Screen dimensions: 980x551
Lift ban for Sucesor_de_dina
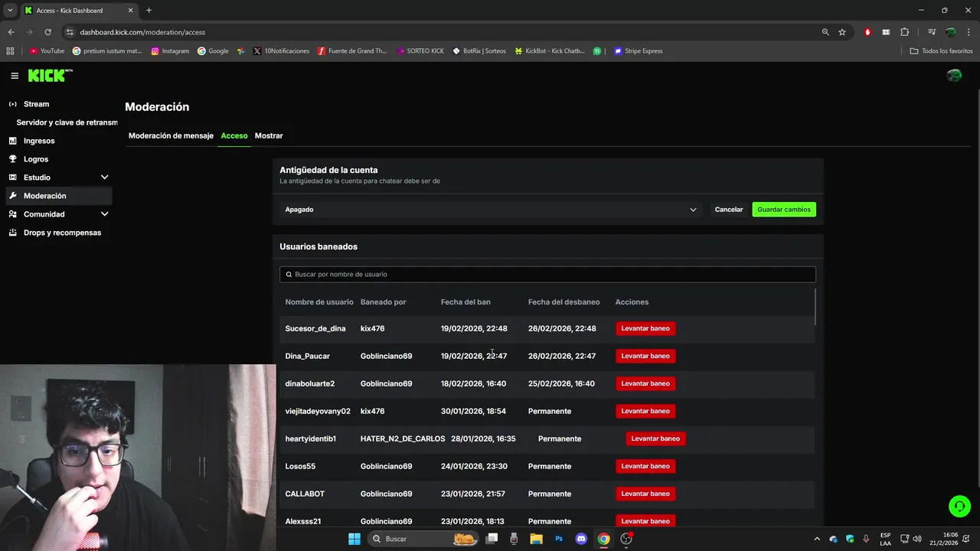click(645, 328)
